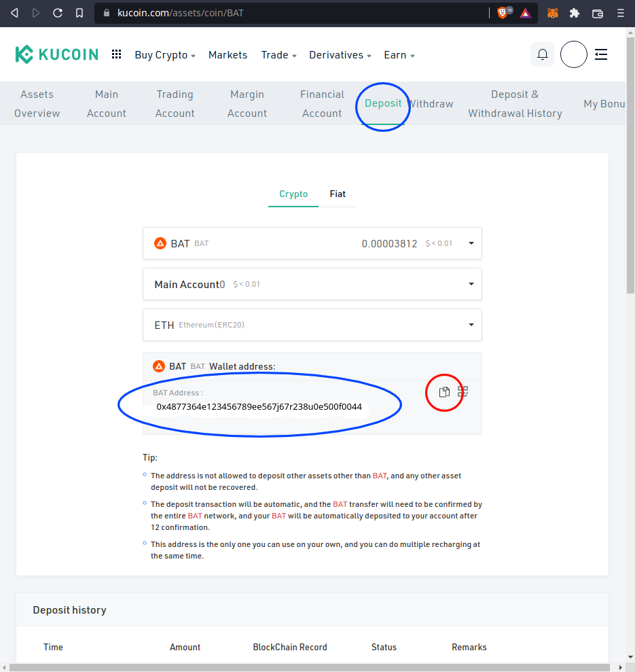Open the BAT coin selector dropdown
This screenshot has width=635, height=672.
pyautogui.click(x=312, y=243)
